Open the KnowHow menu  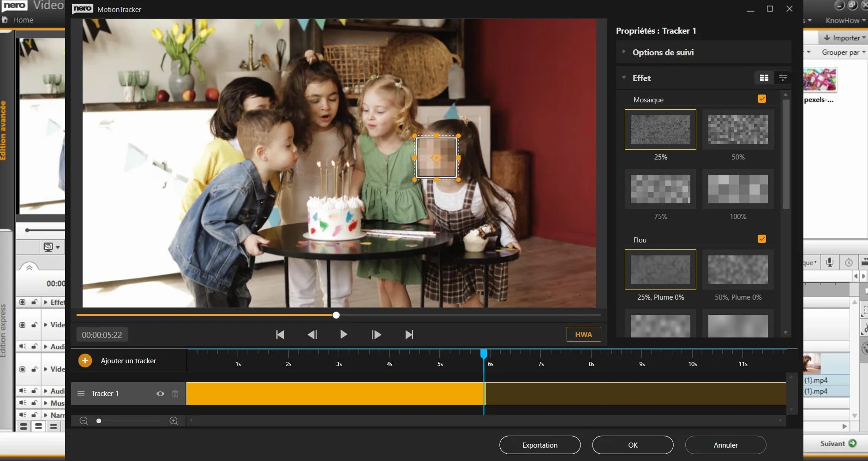(845, 20)
